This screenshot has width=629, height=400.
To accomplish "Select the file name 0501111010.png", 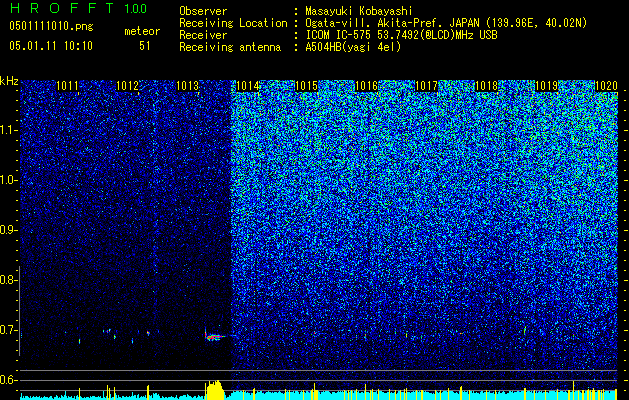I will point(51,26).
